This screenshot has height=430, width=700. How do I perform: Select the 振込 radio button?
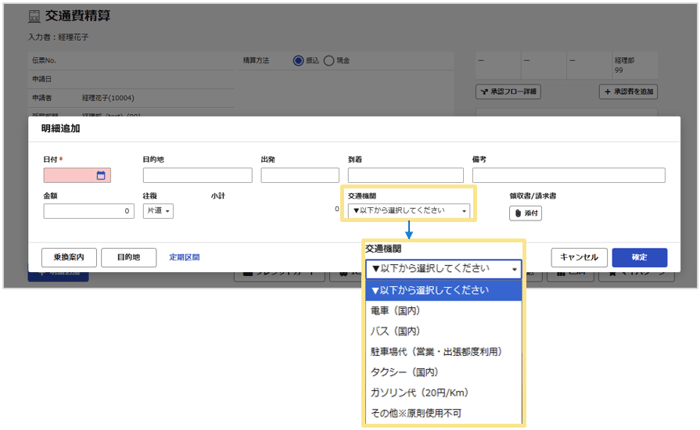[298, 60]
